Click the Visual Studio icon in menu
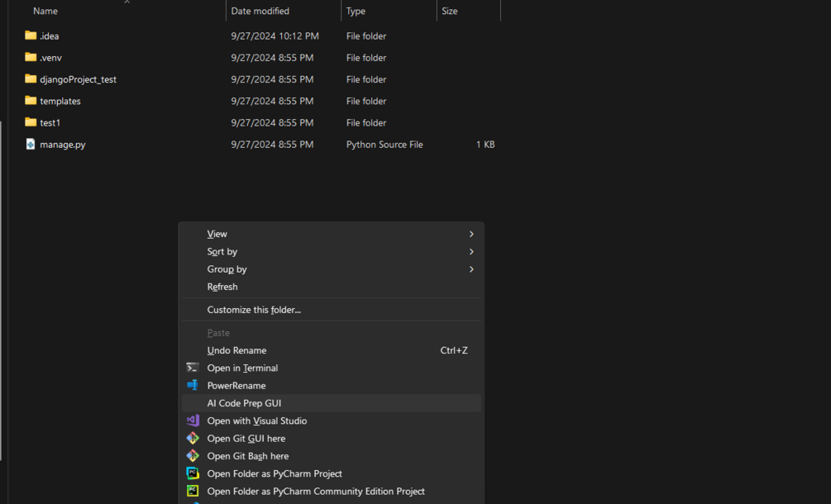Image resolution: width=831 pixels, height=504 pixels. click(193, 421)
